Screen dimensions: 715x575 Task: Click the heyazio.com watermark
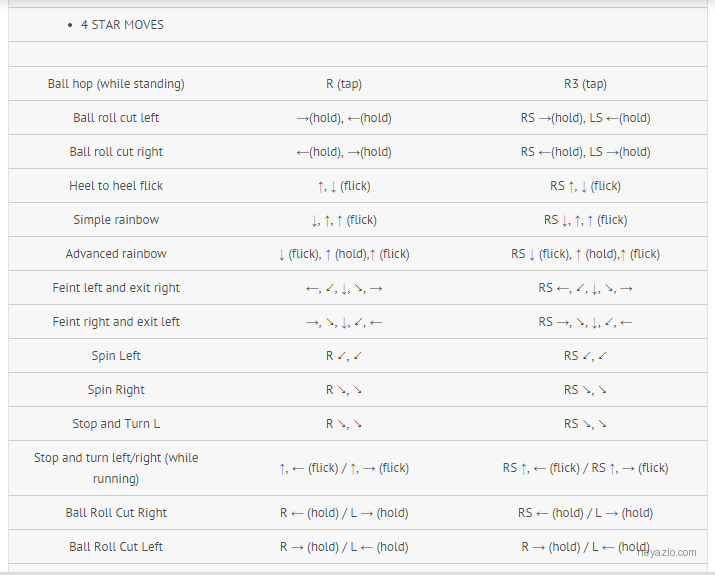click(667, 552)
